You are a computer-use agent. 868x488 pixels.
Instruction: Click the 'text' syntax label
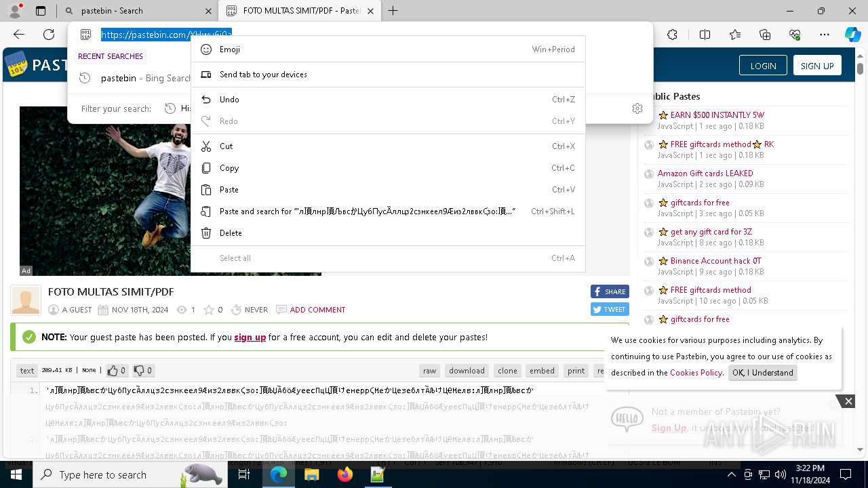click(x=27, y=371)
